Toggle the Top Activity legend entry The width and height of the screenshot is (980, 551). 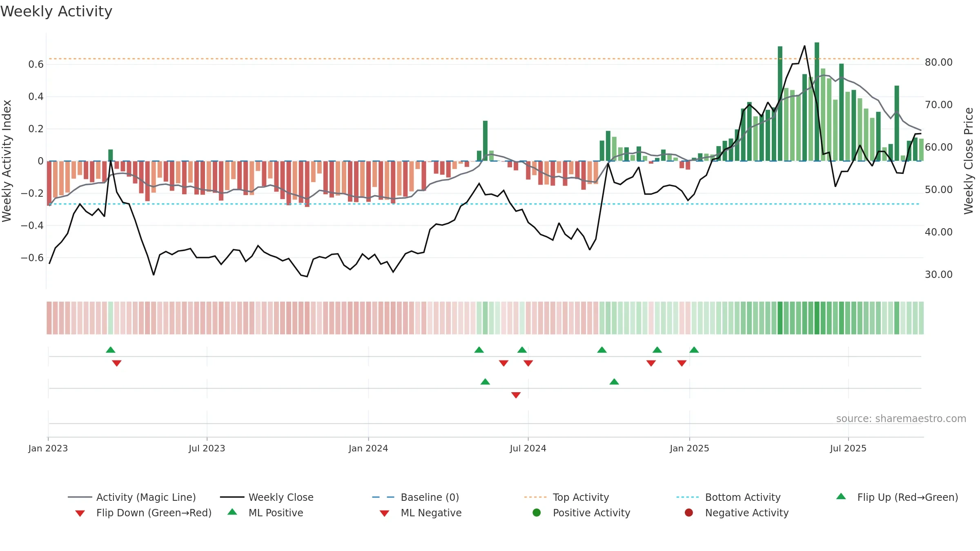point(566,497)
